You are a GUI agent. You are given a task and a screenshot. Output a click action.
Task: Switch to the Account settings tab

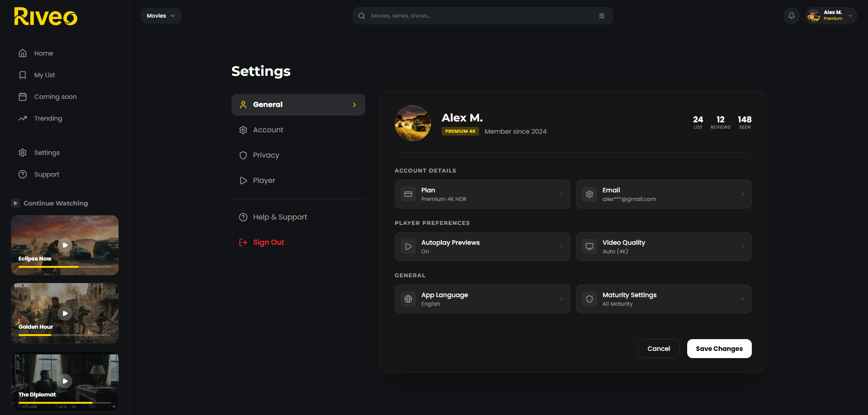[x=268, y=130]
